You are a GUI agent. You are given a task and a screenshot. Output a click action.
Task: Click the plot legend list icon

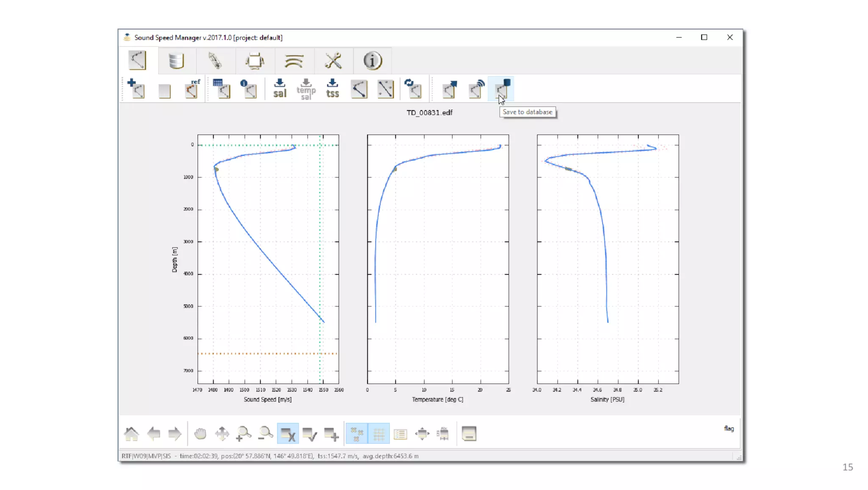(x=400, y=434)
